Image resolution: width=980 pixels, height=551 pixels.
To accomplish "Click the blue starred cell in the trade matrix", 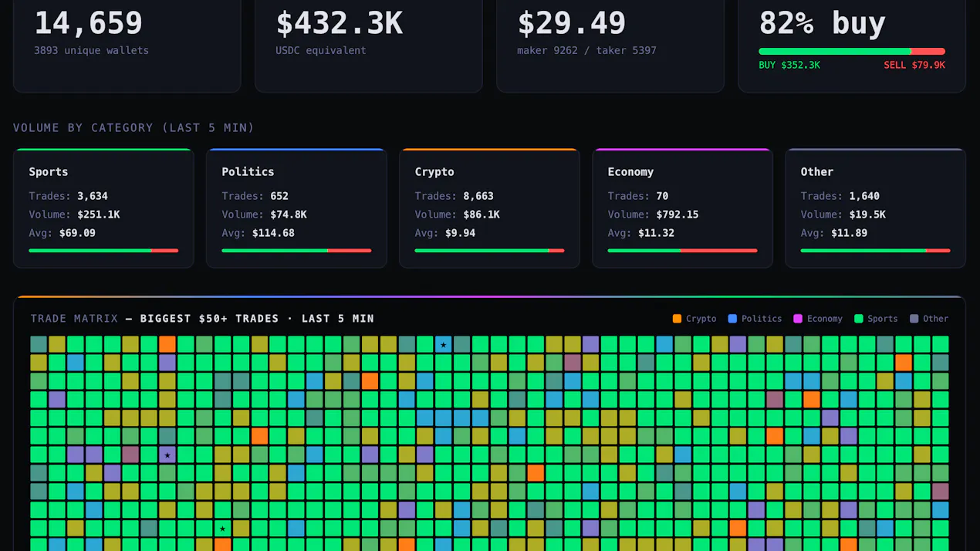I will pos(443,344).
